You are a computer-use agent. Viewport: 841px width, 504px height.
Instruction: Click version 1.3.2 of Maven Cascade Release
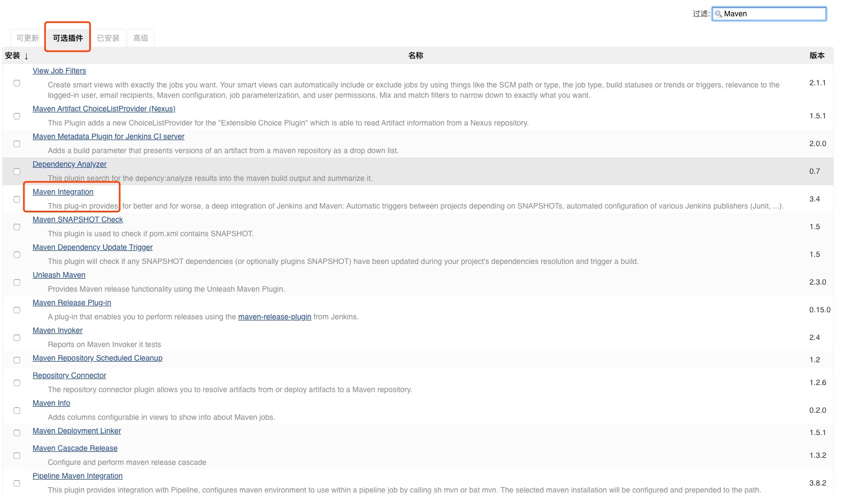point(818,455)
